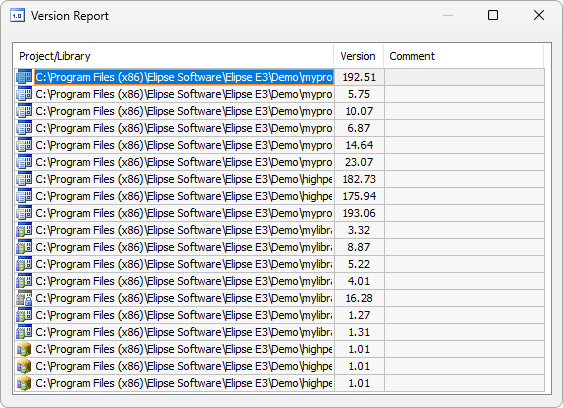
Task: Click the project icon beside version 175.94
Action: click(x=24, y=196)
